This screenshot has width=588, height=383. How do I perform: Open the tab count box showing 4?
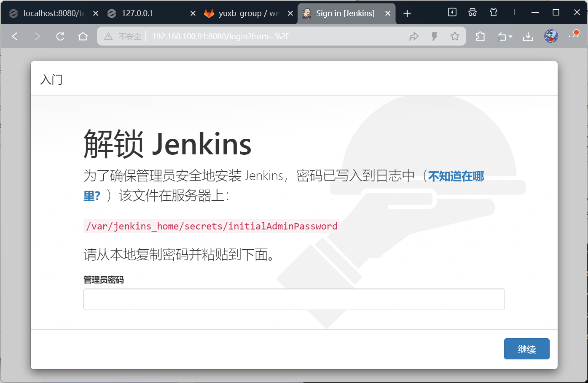pos(452,12)
